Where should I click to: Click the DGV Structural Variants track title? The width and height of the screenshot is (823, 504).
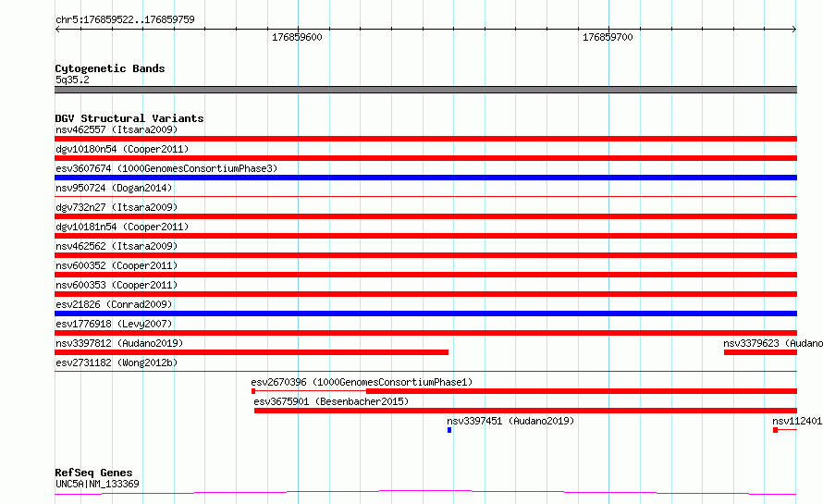click(x=129, y=118)
